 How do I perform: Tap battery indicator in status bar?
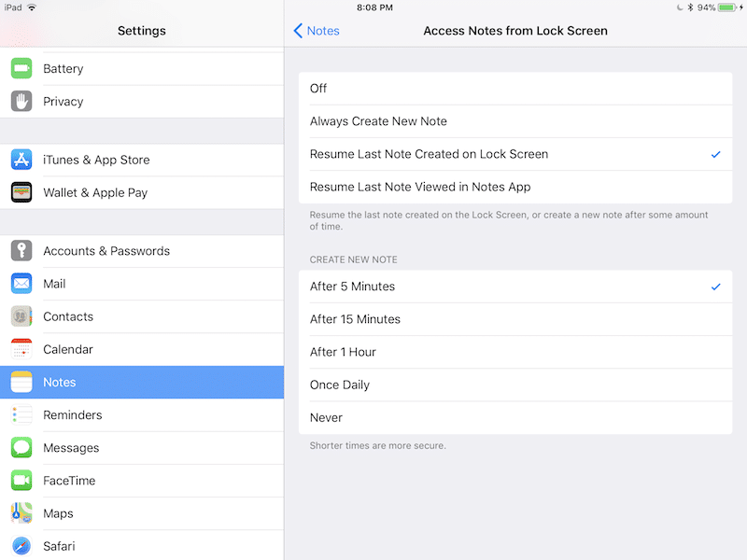[x=727, y=7]
